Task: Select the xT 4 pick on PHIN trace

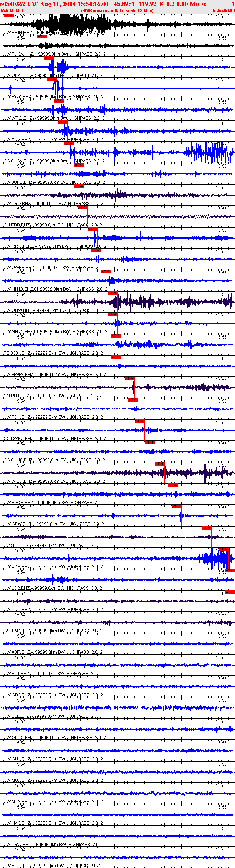Action: (x=9, y=15)
